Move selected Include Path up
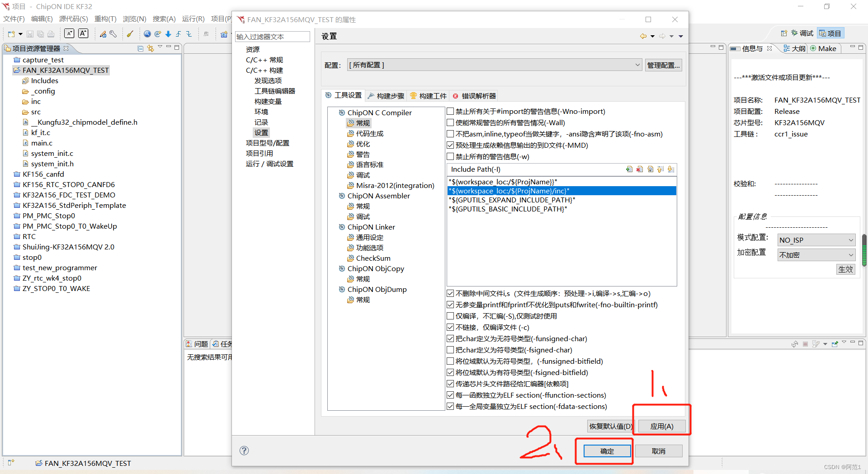The image size is (868, 474). click(x=660, y=169)
